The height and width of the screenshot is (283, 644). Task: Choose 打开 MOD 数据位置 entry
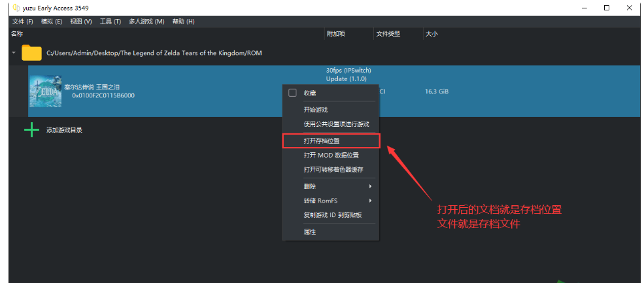point(331,156)
